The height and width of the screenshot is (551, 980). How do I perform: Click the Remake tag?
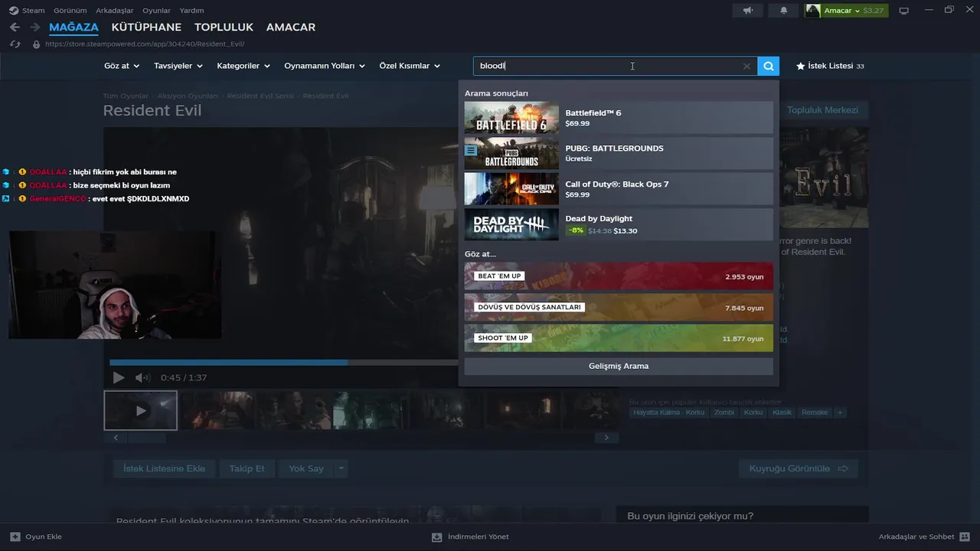[x=815, y=412]
